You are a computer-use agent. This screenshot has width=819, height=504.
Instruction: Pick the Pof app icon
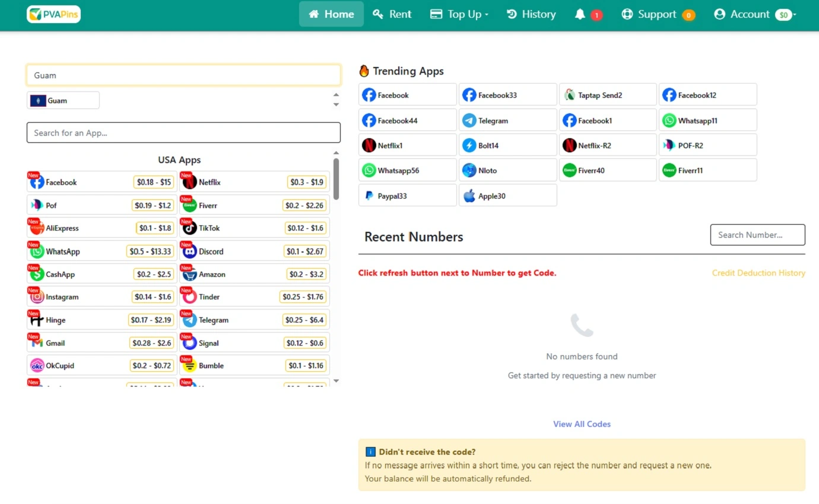coord(37,205)
